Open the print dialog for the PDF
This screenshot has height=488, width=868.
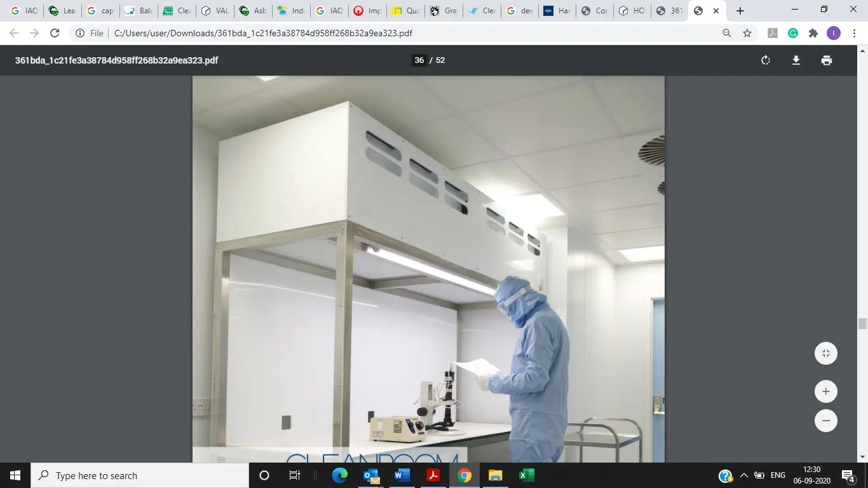click(826, 60)
